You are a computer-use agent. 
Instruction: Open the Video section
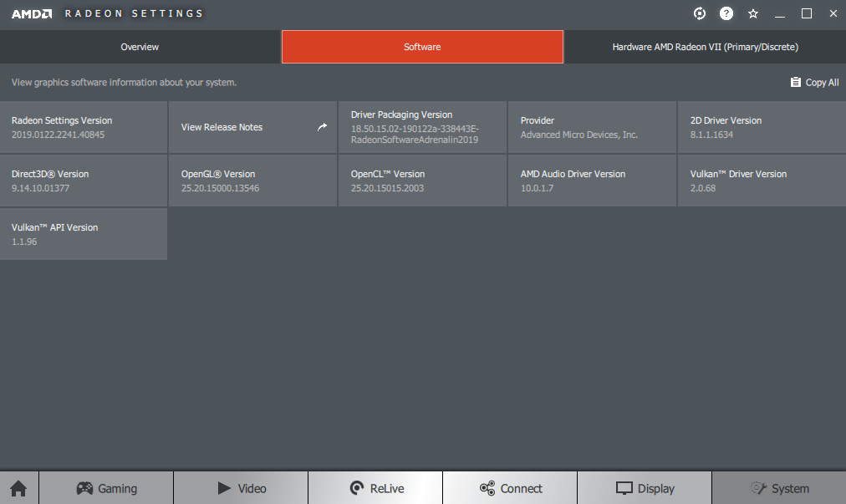point(241,488)
